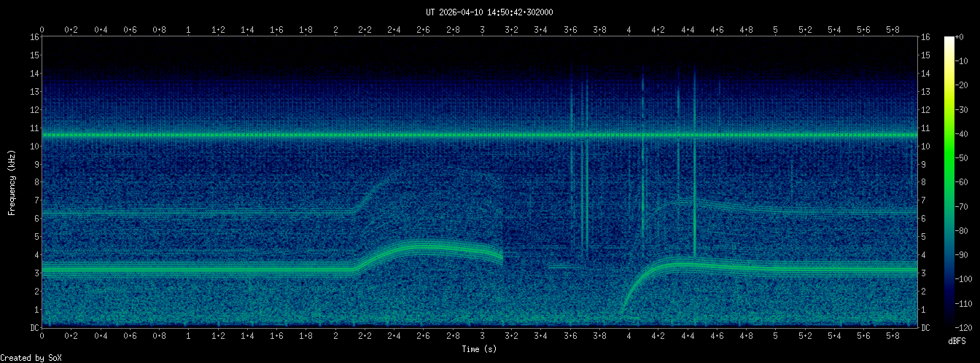Click the 4 second tick on top time axis

coord(629,29)
